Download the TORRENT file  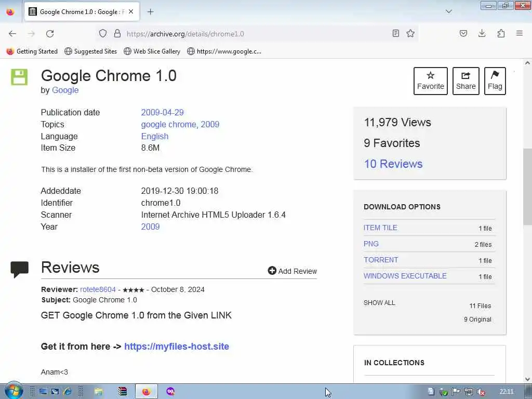pyautogui.click(x=381, y=260)
